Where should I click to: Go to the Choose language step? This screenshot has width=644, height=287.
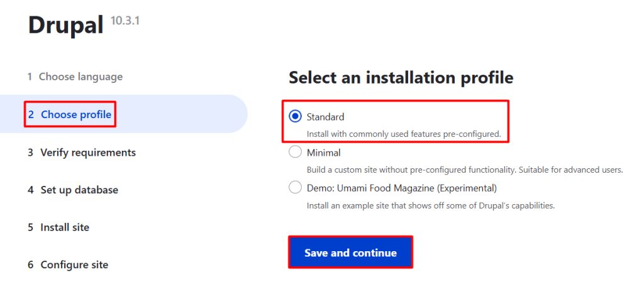pos(75,77)
